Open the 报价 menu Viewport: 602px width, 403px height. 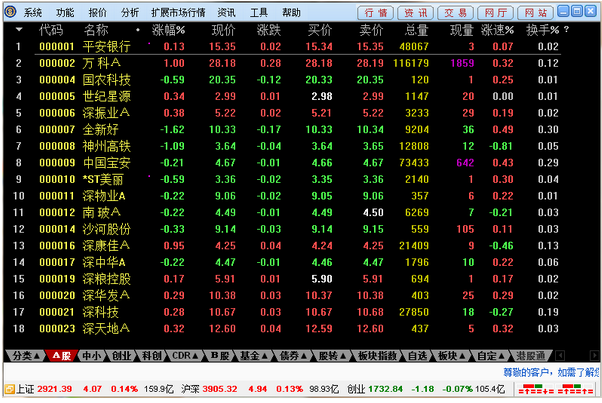(x=98, y=13)
